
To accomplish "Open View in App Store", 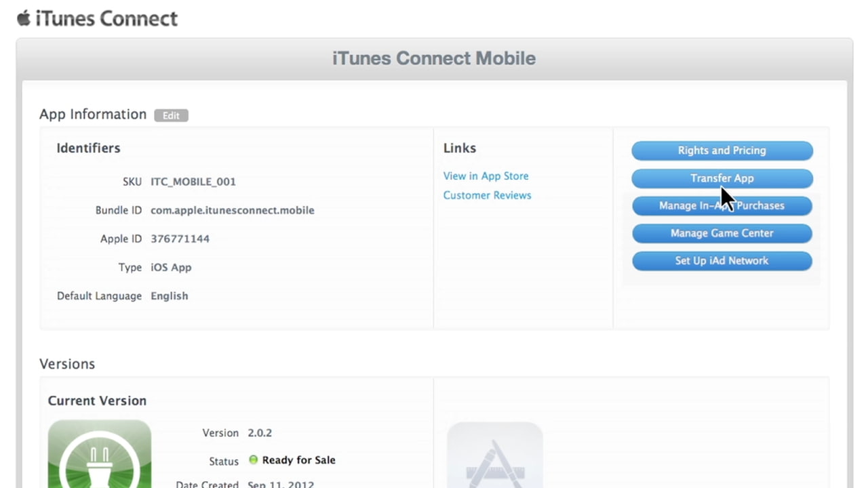I will pos(486,176).
